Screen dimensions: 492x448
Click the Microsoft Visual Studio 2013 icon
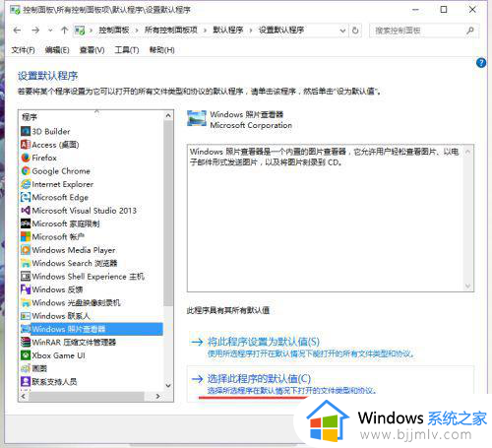pyautogui.click(x=26, y=210)
